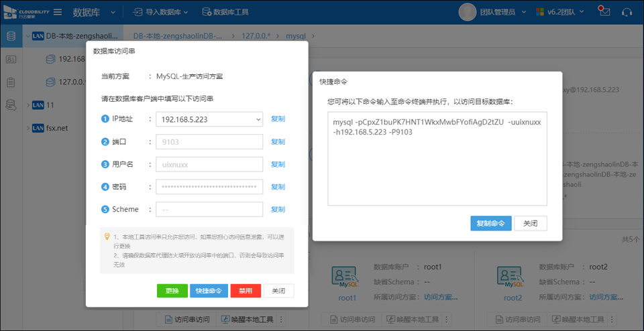Click the red 禁用 button
644x331 pixels.
point(245,291)
